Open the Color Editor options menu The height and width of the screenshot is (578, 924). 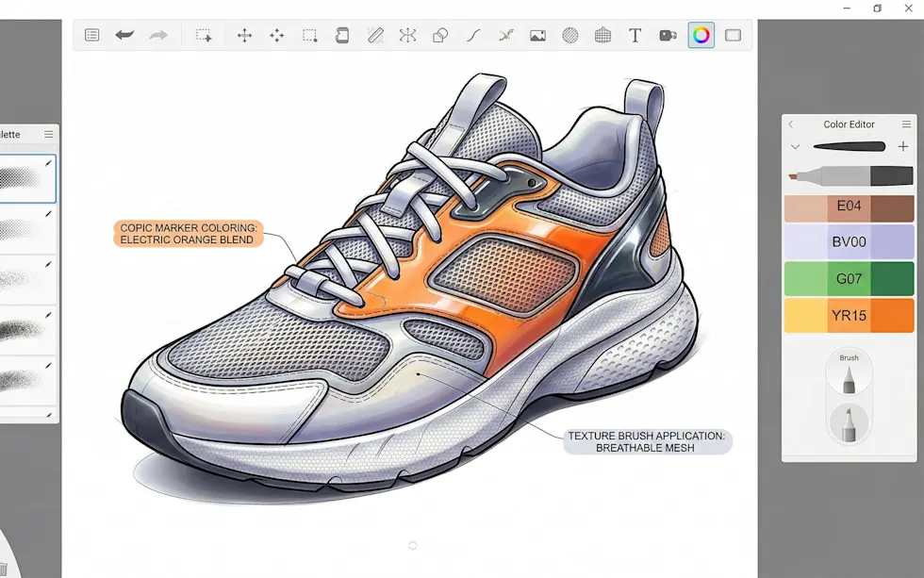coord(907,124)
